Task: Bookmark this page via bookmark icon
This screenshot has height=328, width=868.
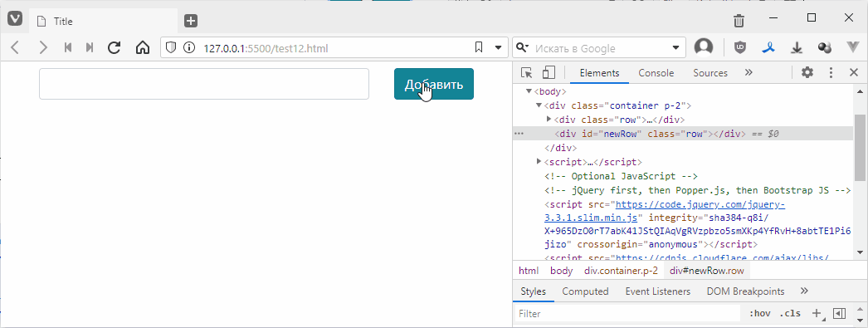Action: click(x=479, y=48)
